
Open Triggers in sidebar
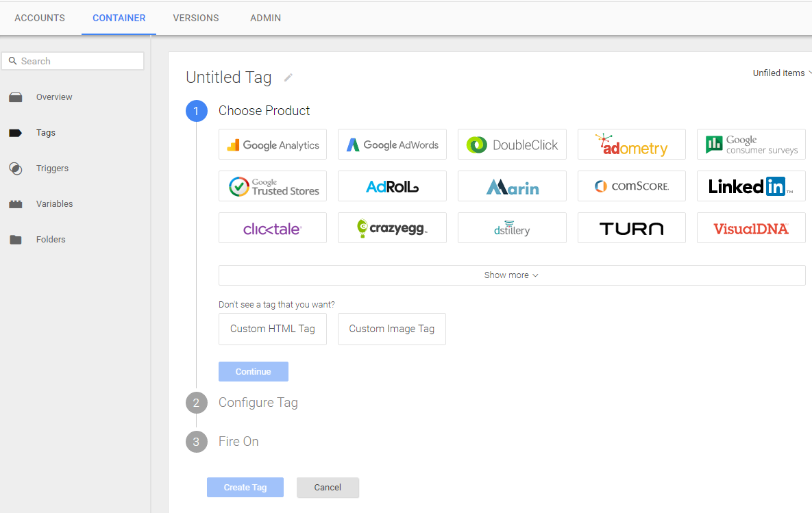pyautogui.click(x=52, y=168)
